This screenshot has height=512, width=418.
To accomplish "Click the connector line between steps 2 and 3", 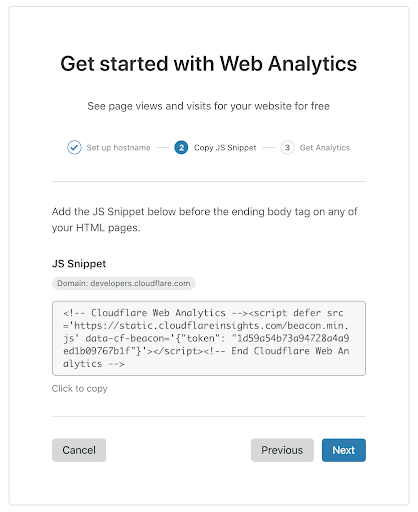I will (x=268, y=148).
